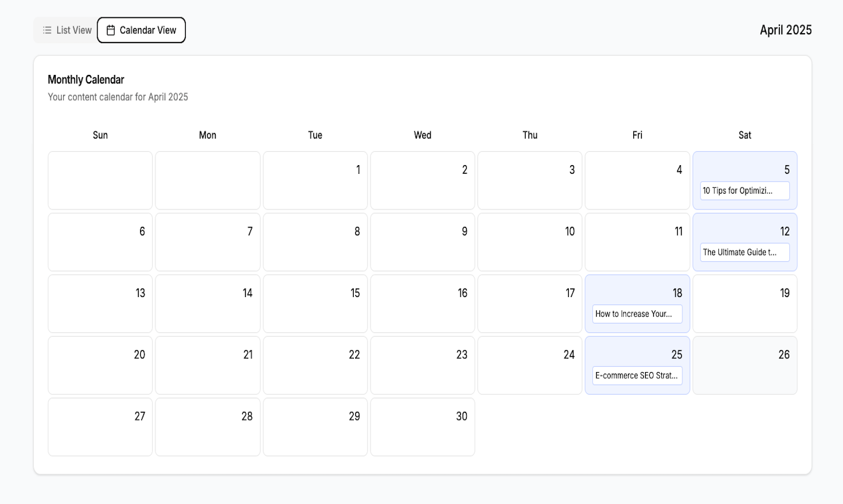The width and height of the screenshot is (843, 504).
Task: Select April 20 day cell
Action: click(x=100, y=365)
